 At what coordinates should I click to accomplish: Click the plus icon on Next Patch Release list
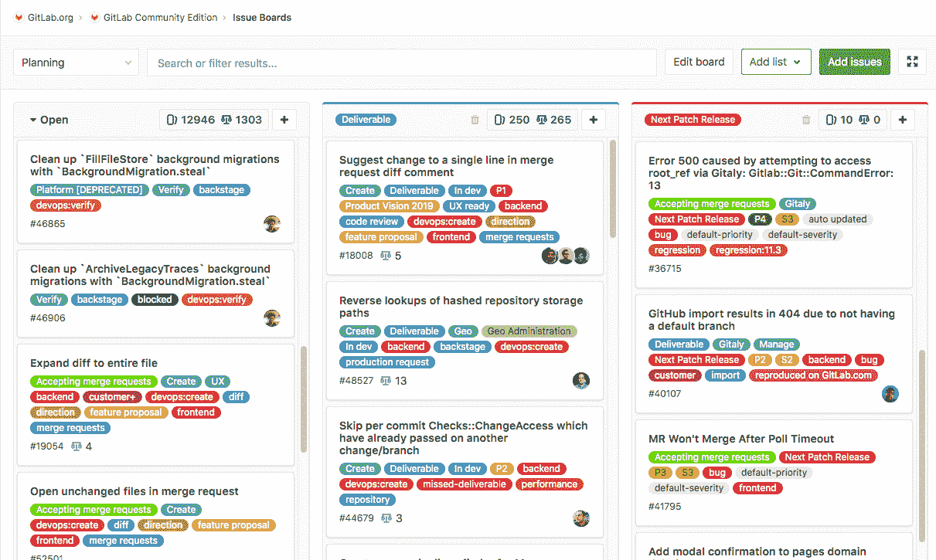coord(902,120)
